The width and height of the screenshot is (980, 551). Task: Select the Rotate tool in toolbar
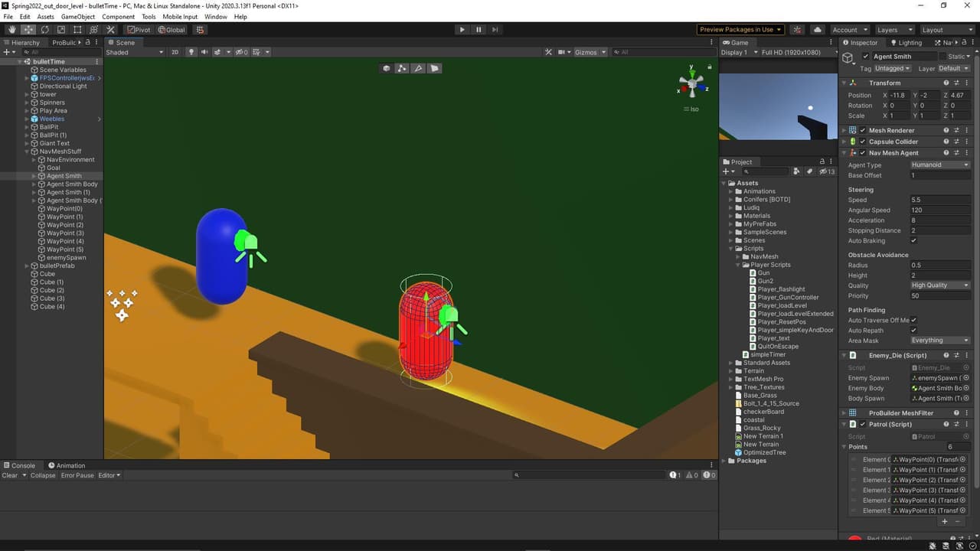coord(44,30)
